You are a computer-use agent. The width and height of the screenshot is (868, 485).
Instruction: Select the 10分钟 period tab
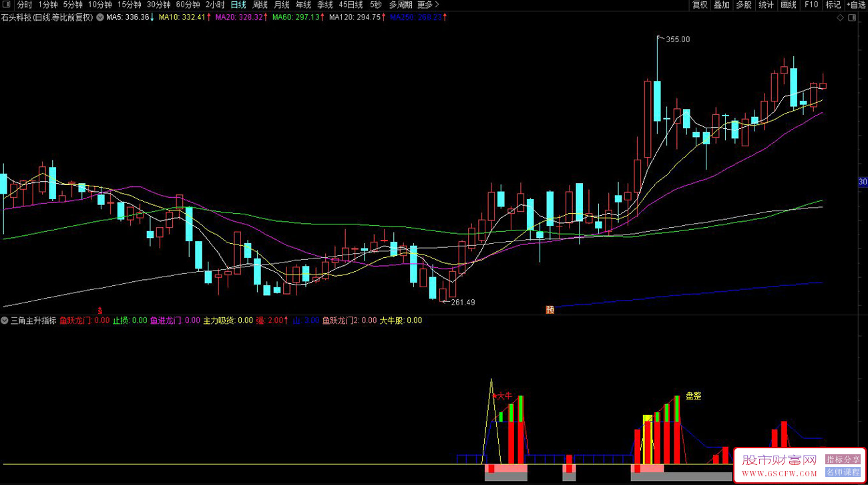coord(100,5)
